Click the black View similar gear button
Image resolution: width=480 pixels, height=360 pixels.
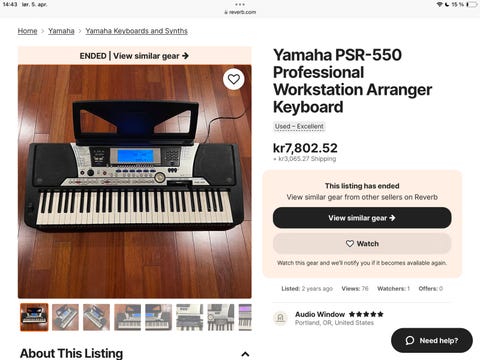[362, 218]
